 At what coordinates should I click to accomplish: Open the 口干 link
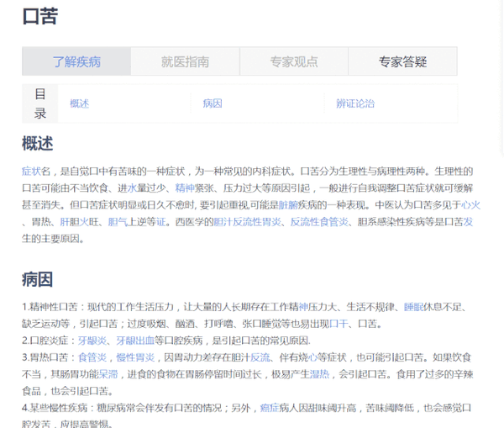pos(339,324)
